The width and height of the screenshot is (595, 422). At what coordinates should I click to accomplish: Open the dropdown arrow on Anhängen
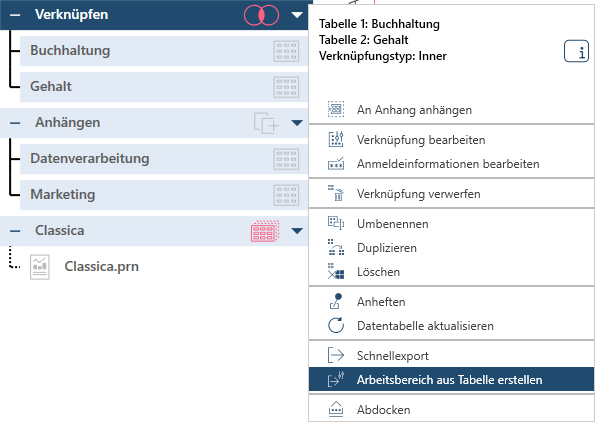(x=297, y=123)
